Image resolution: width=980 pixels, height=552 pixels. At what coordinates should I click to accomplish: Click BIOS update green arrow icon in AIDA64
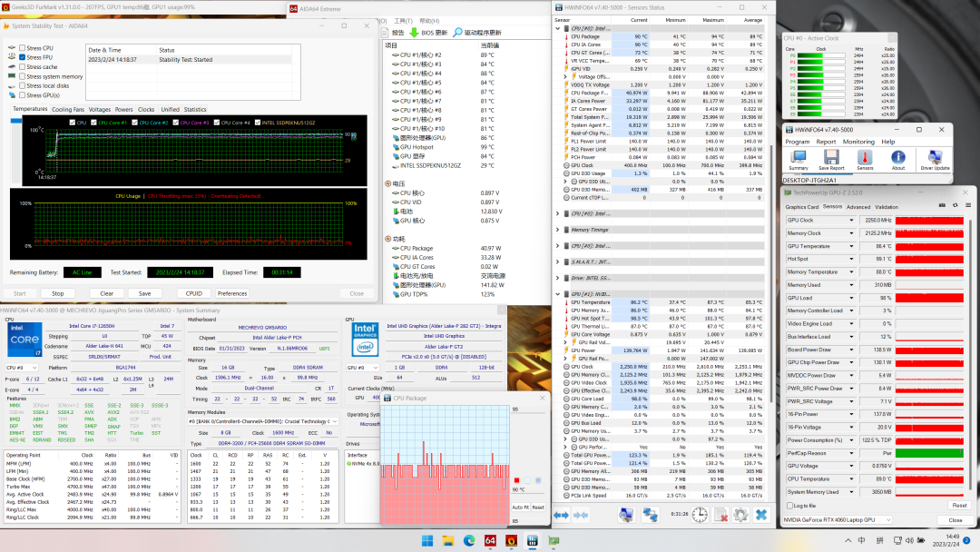coord(416,32)
